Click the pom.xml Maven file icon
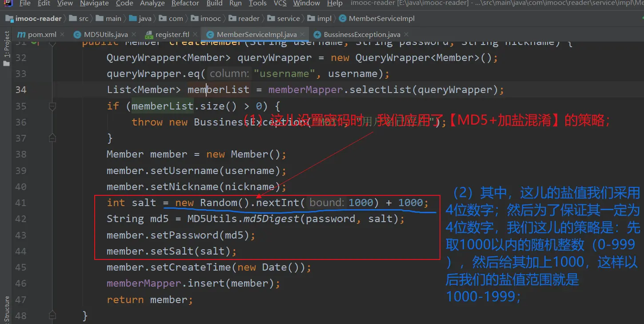 [x=21, y=34]
